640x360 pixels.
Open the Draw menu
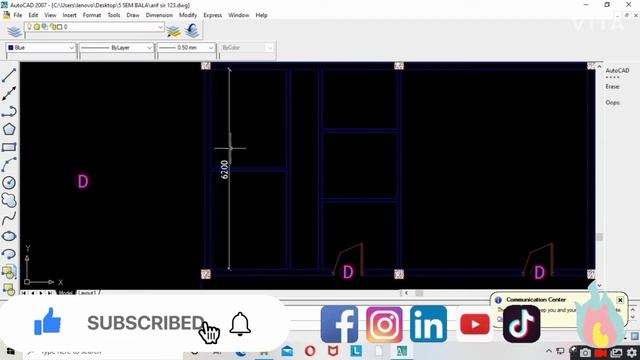click(133, 15)
